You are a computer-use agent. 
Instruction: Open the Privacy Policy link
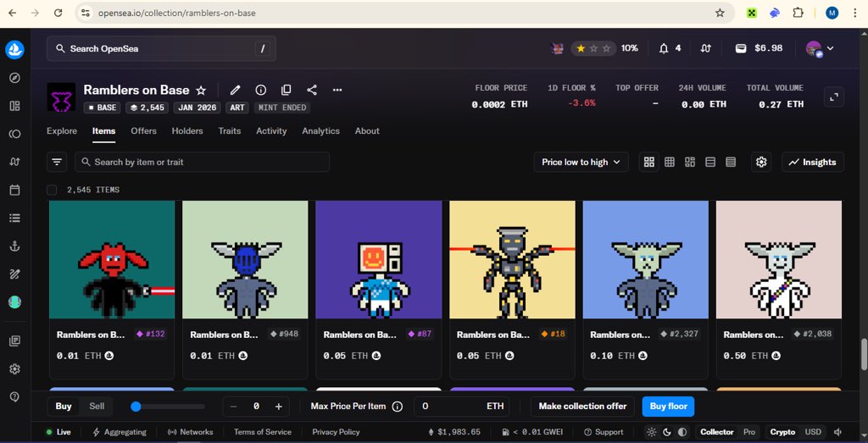(x=336, y=432)
